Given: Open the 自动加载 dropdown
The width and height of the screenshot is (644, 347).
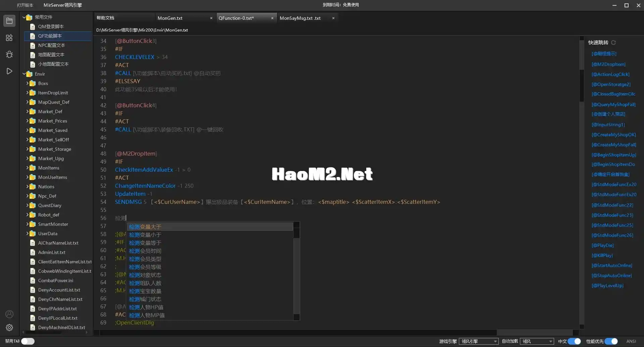Looking at the screenshot, I should coord(537,341).
